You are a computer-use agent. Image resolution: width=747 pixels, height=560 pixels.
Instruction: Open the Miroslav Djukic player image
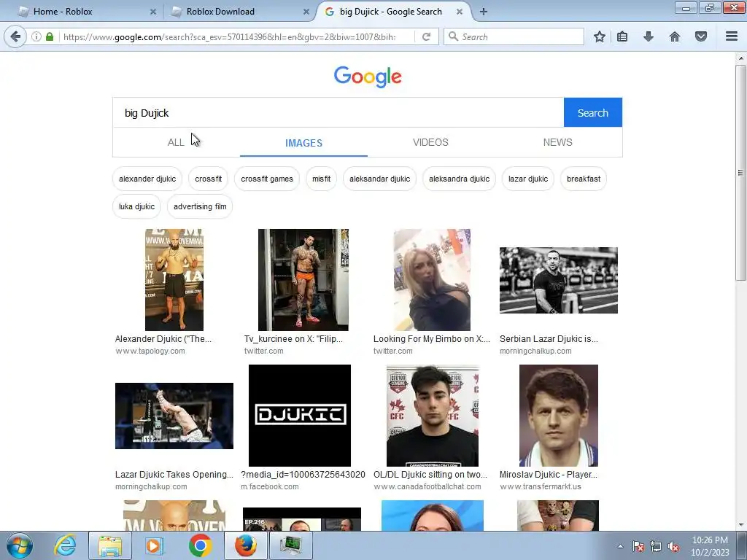coord(558,416)
